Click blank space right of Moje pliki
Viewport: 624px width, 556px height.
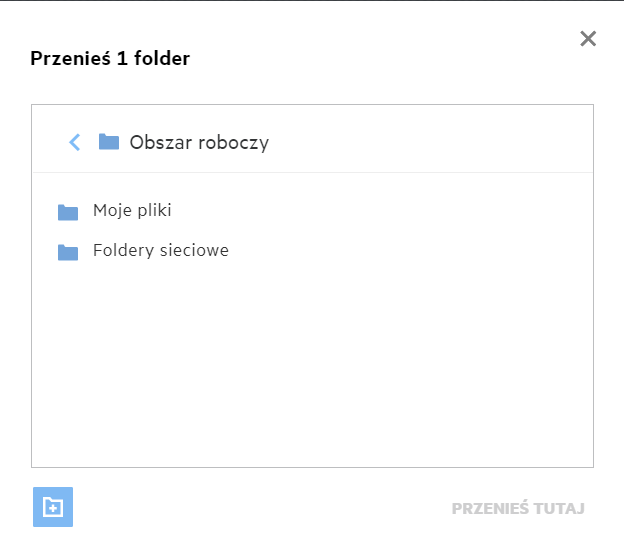coord(400,211)
